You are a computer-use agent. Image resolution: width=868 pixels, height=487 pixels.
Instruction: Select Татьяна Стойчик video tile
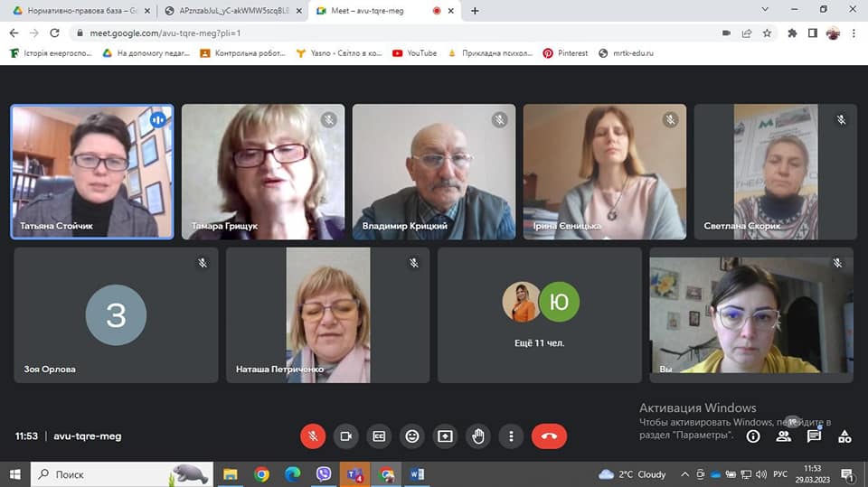(x=92, y=172)
